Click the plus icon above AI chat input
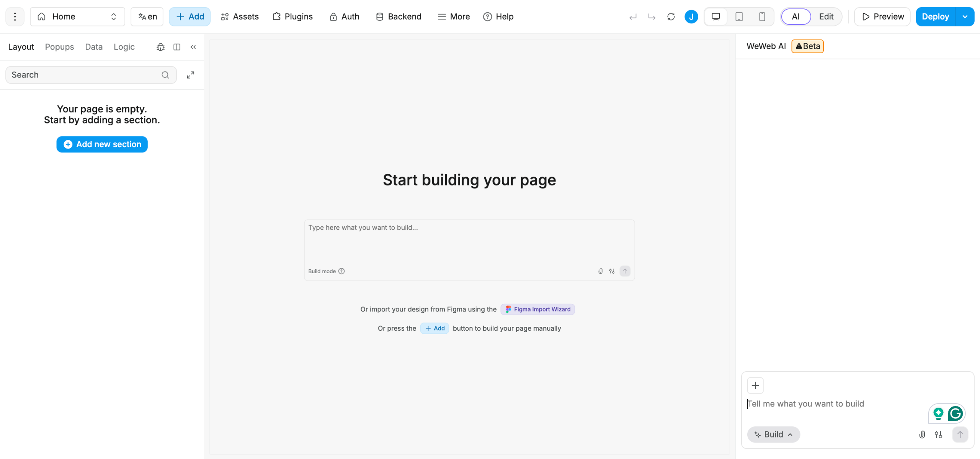 pyautogui.click(x=755, y=385)
